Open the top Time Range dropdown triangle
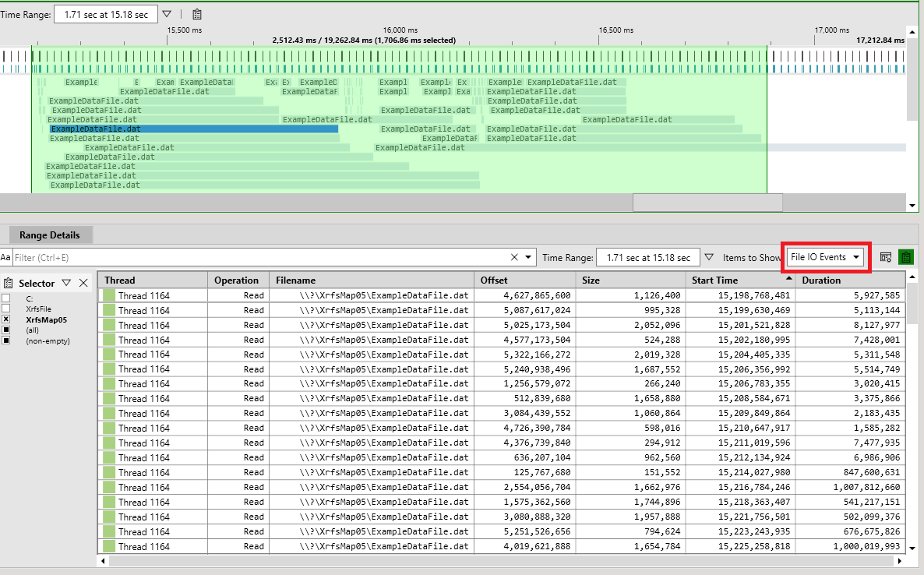Image resolution: width=924 pixels, height=575 pixels. click(167, 14)
